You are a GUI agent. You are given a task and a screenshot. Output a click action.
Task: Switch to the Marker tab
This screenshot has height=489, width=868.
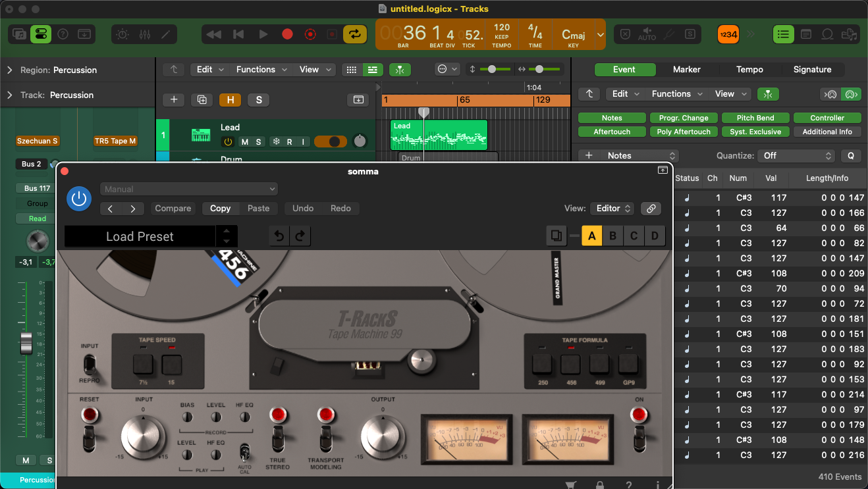coord(686,70)
